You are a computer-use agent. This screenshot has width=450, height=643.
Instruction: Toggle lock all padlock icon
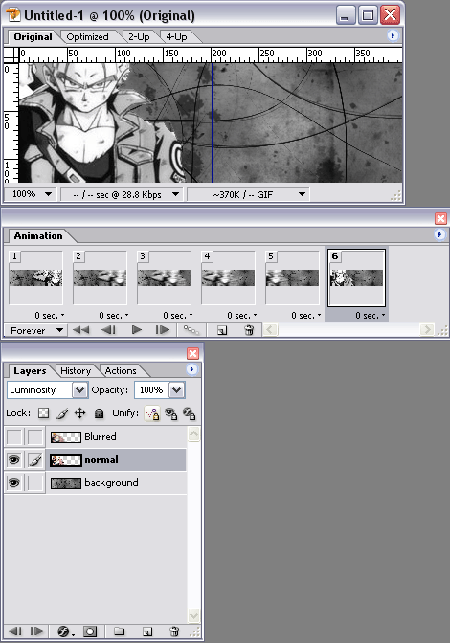click(x=99, y=413)
